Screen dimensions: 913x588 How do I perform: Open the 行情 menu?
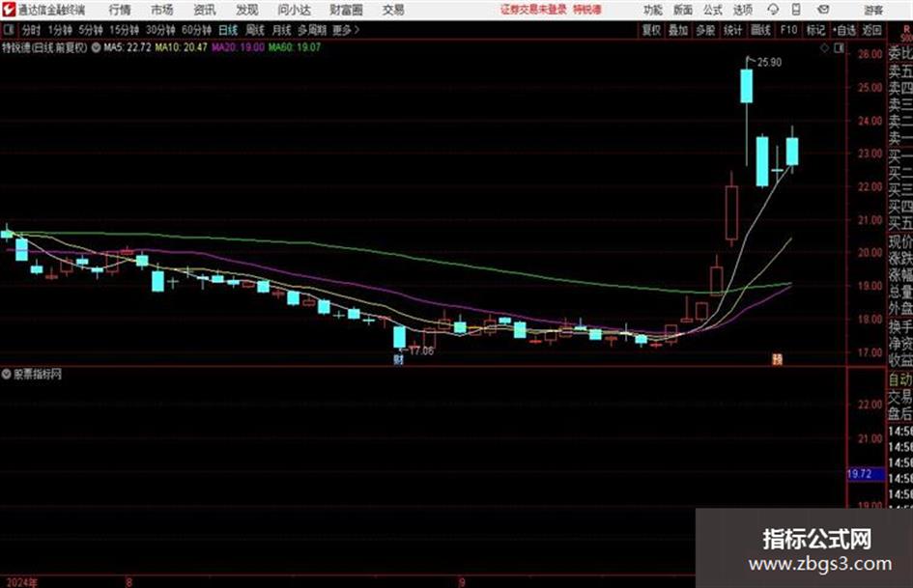[120, 10]
